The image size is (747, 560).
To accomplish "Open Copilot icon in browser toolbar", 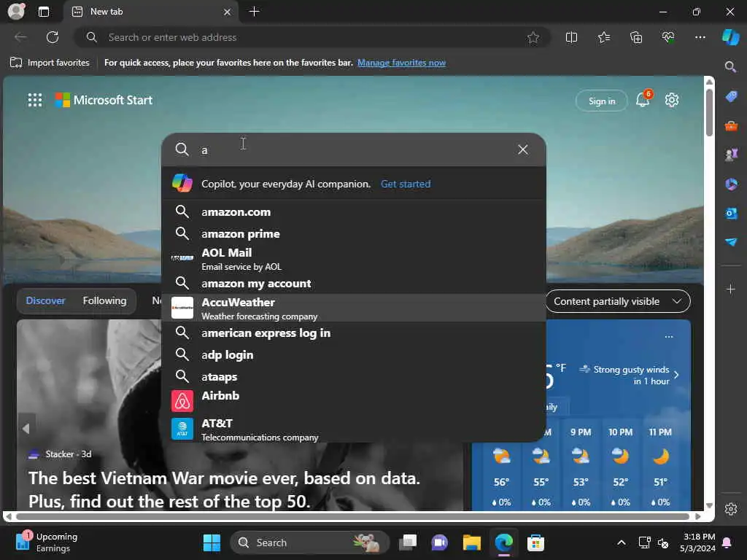I will click(731, 37).
